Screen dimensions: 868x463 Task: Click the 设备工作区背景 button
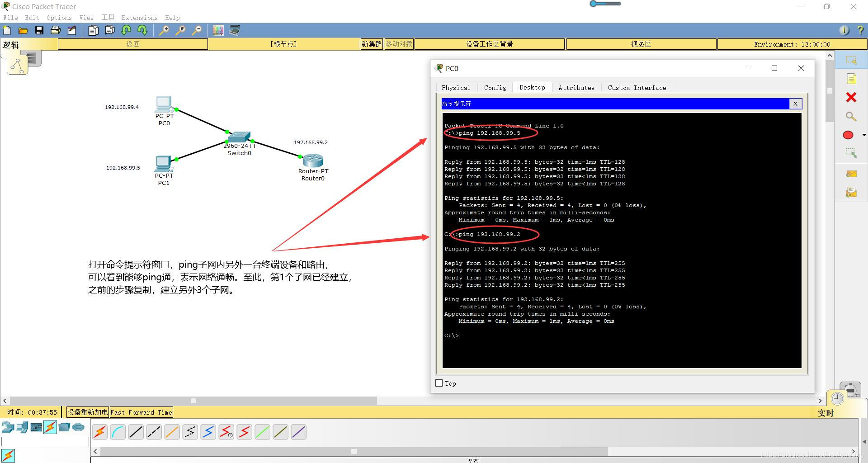[x=489, y=44]
